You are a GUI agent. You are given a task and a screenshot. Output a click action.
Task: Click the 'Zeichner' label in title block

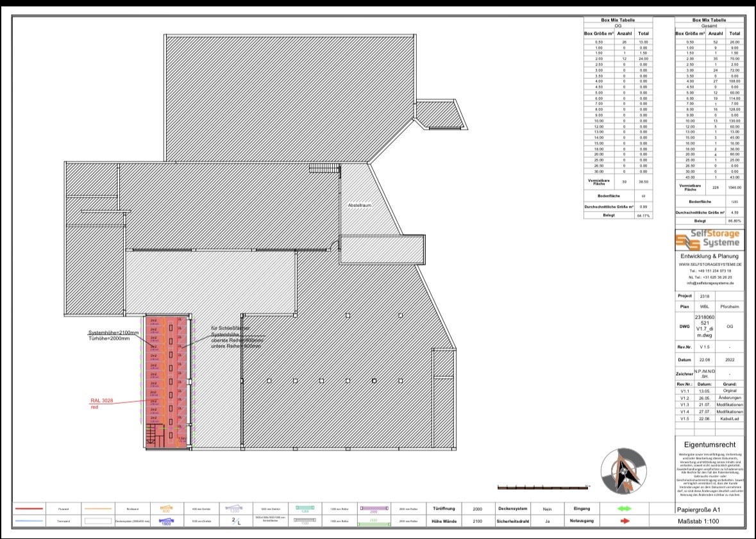click(685, 374)
